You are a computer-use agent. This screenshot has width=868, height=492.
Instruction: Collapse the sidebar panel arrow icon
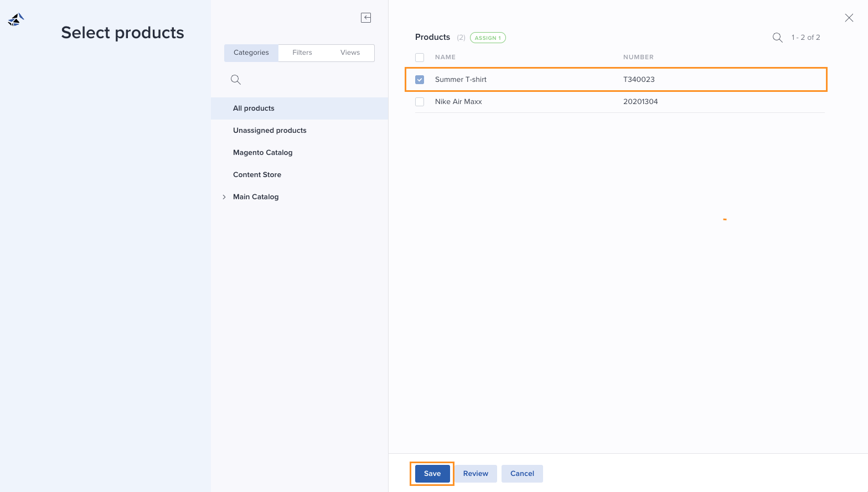pos(366,18)
